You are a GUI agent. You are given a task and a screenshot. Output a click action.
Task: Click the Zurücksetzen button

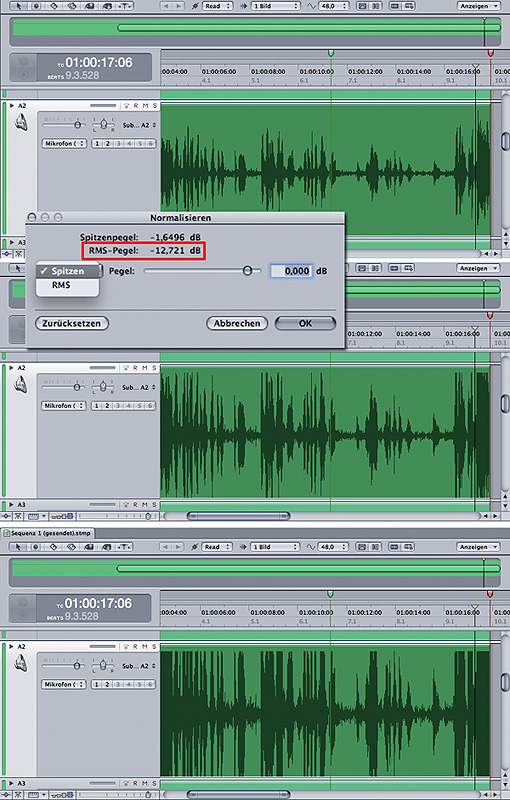(x=72, y=323)
